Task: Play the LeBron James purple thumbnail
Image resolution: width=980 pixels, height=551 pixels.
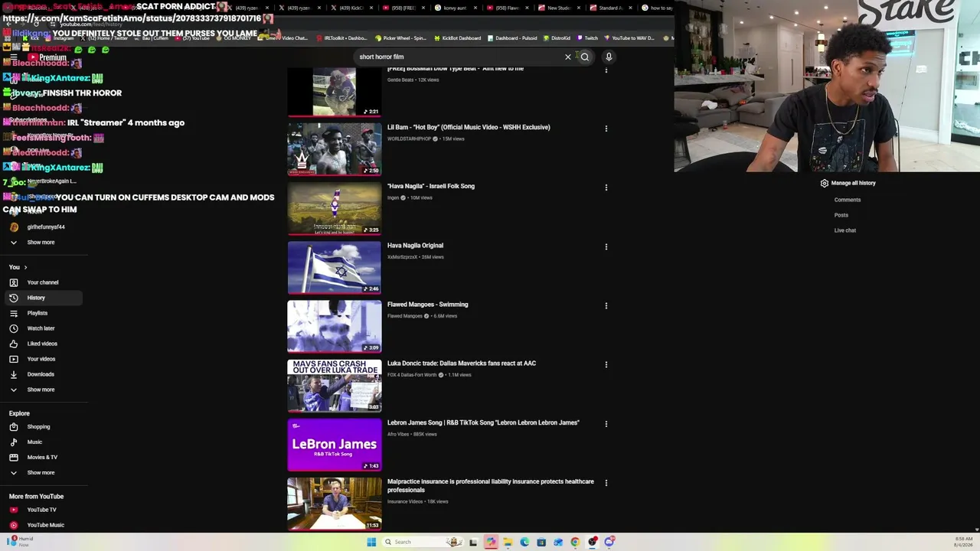Action: click(335, 445)
